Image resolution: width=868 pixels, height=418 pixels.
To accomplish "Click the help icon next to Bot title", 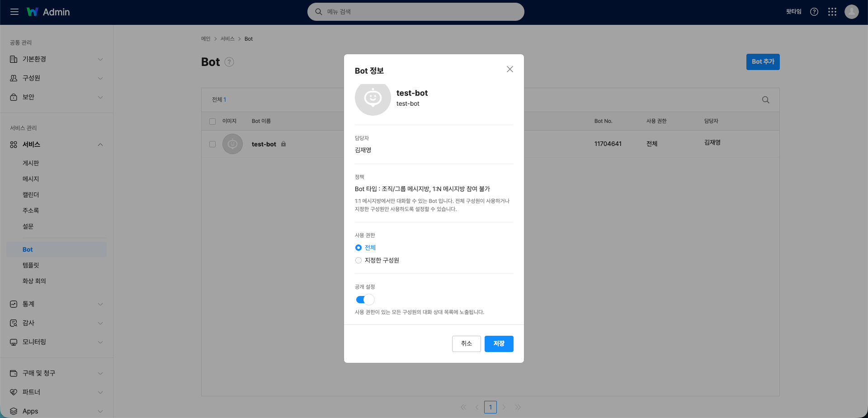I will click(229, 62).
